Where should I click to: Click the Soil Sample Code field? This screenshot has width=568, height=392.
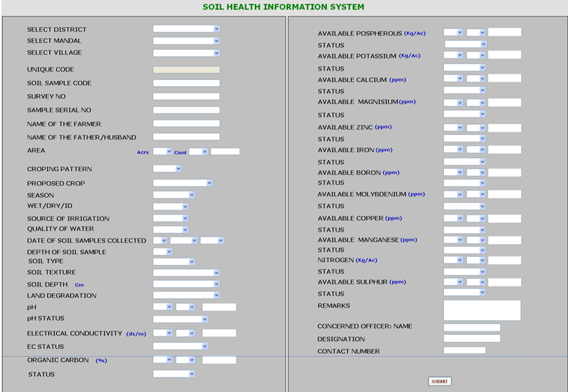pyautogui.click(x=186, y=83)
